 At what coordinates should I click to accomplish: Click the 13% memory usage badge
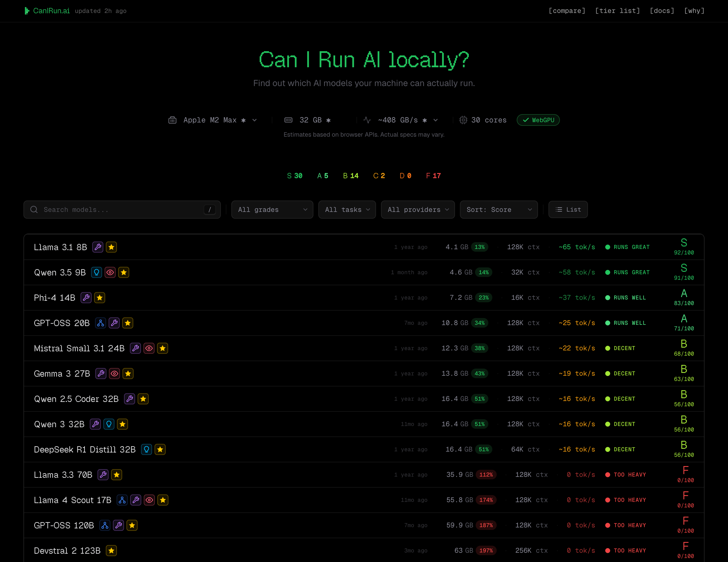click(x=480, y=247)
